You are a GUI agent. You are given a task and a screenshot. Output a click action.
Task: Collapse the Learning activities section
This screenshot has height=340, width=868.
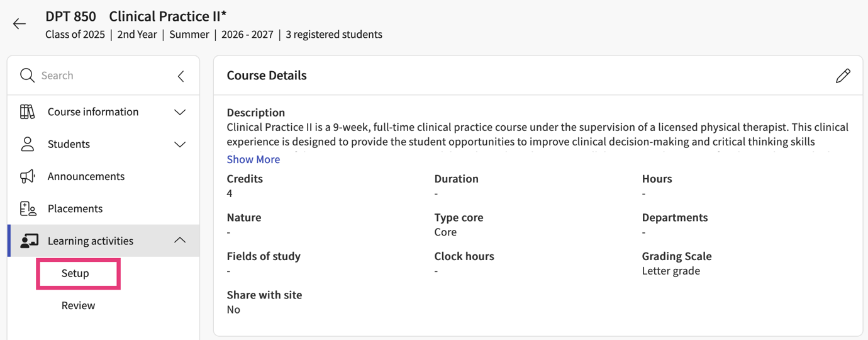point(180,241)
